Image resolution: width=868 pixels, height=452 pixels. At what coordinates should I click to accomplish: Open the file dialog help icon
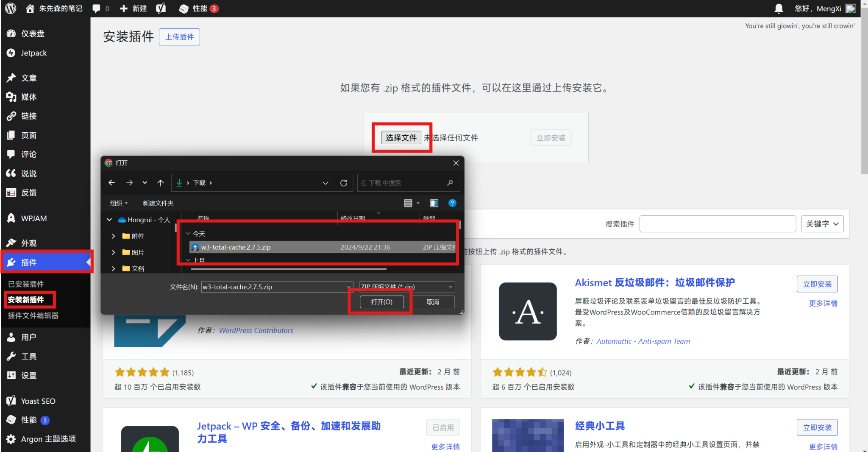(x=452, y=203)
